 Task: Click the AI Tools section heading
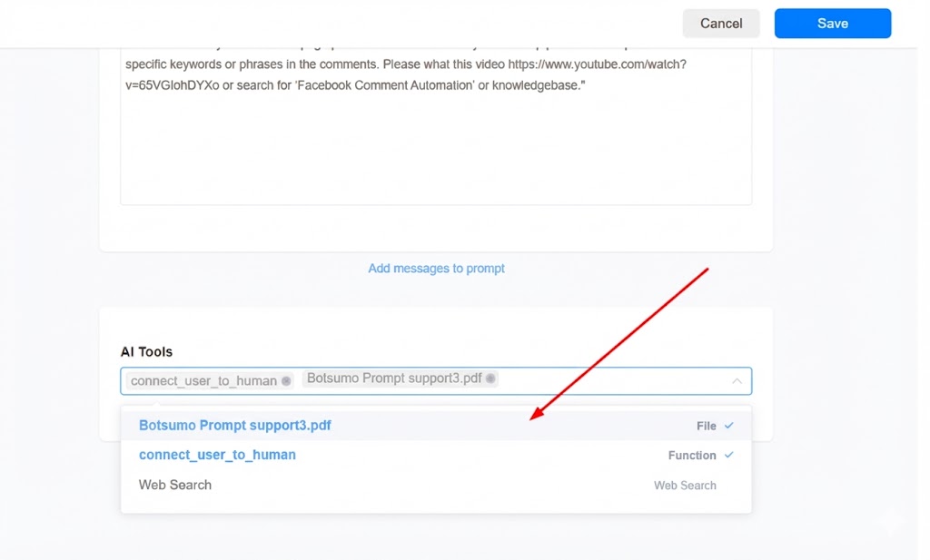[146, 351]
